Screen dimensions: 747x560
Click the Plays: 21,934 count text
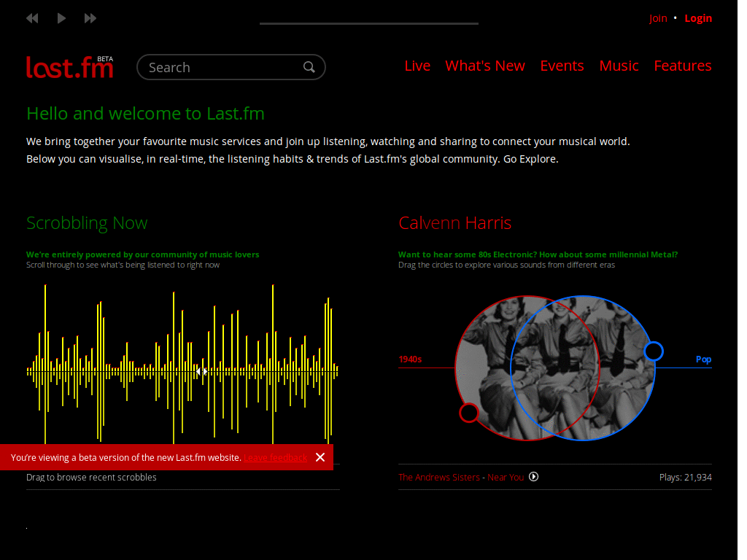coord(685,477)
